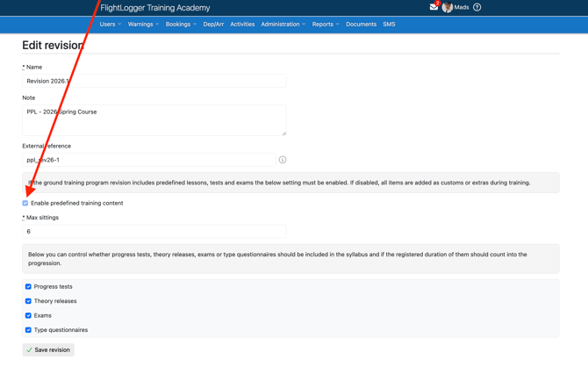Go to Activities in navigation bar

click(x=242, y=24)
